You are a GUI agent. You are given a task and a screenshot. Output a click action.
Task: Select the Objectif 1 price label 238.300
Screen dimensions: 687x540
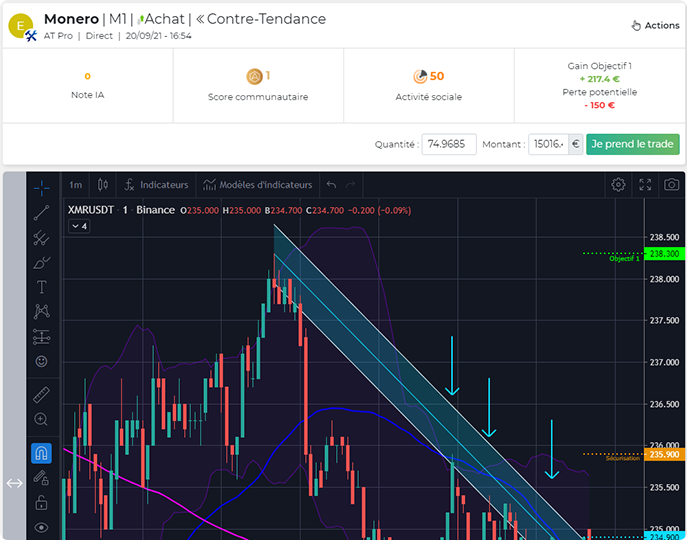point(664,254)
